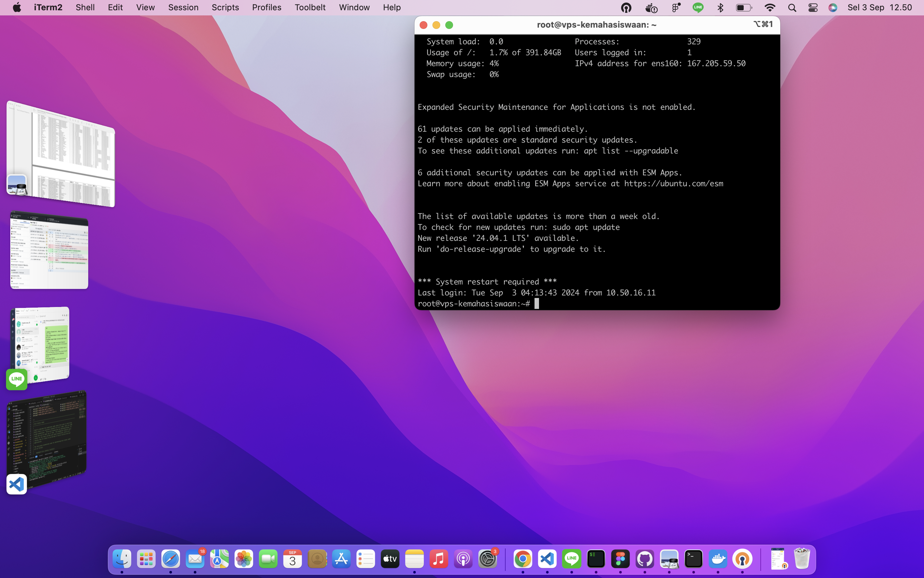
Task: Open the Wi-Fi menu
Action: 770,7
